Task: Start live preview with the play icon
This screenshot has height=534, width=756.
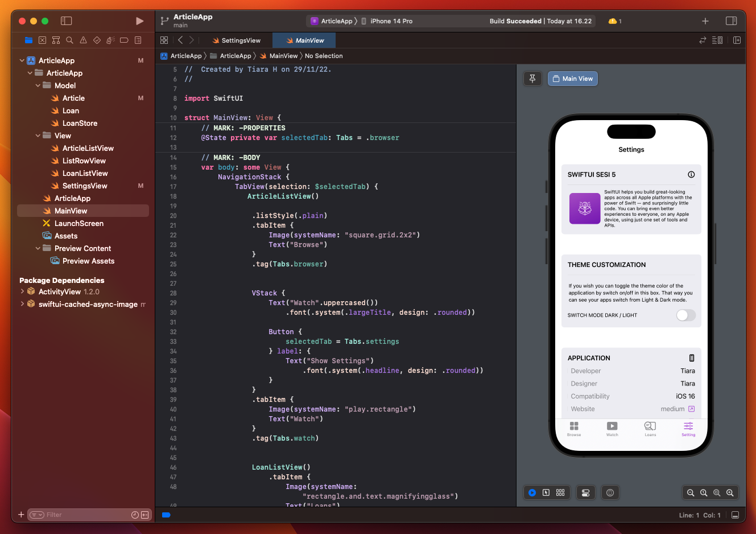Action: [x=532, y=492]
